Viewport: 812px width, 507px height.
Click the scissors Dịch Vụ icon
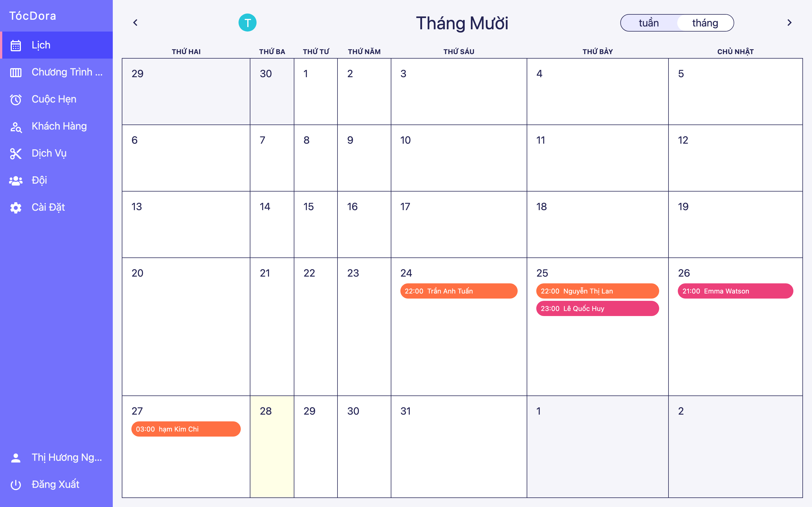pyautogui.click(x=16, y=154)
